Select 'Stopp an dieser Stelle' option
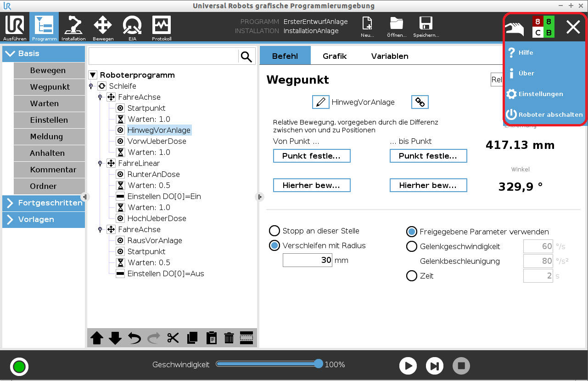588x381 pixels. click(x=274, y=231)
